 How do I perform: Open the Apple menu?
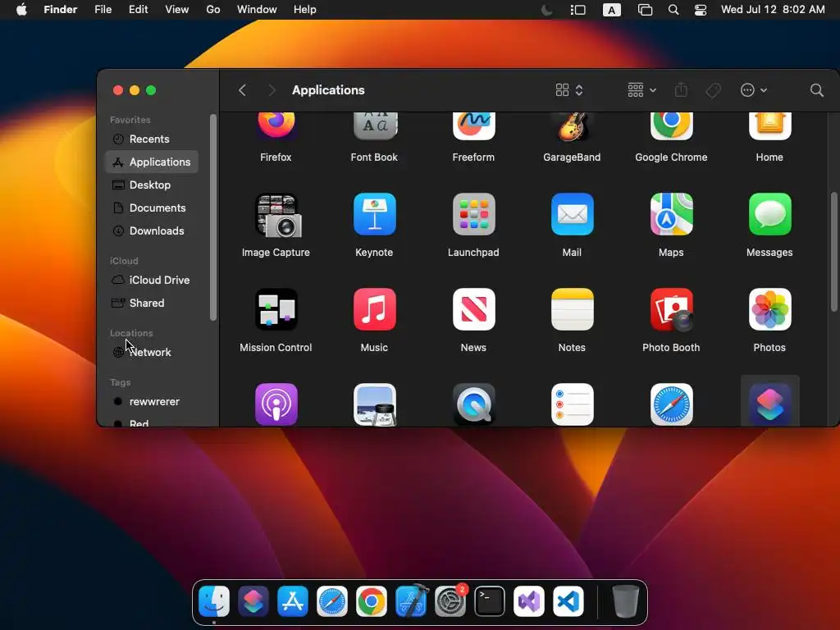coord(21,10)
